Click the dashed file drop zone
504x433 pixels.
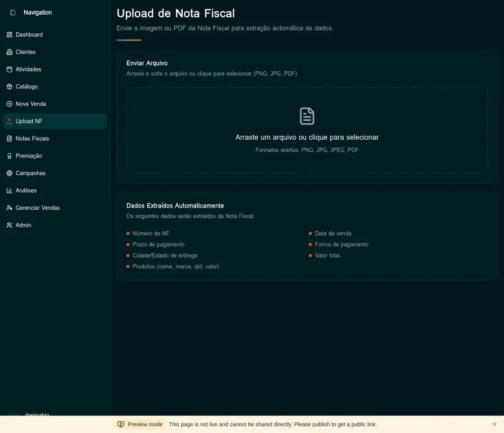click(307, 164)
